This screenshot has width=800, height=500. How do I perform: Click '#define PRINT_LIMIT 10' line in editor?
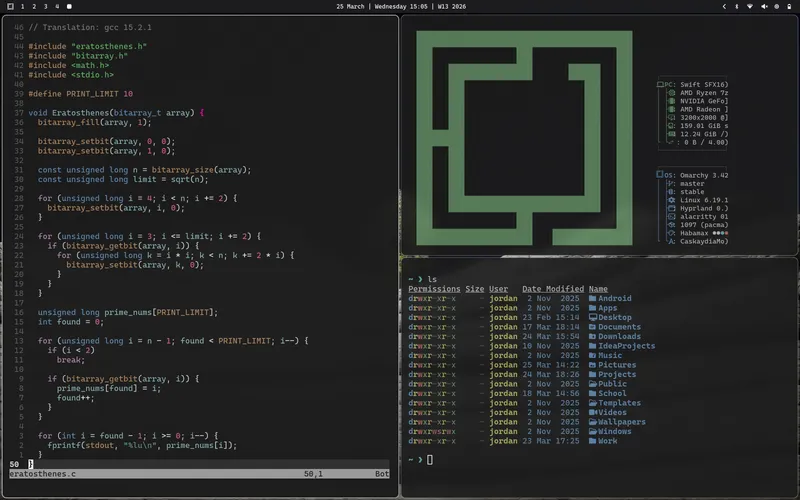point(81,94)
